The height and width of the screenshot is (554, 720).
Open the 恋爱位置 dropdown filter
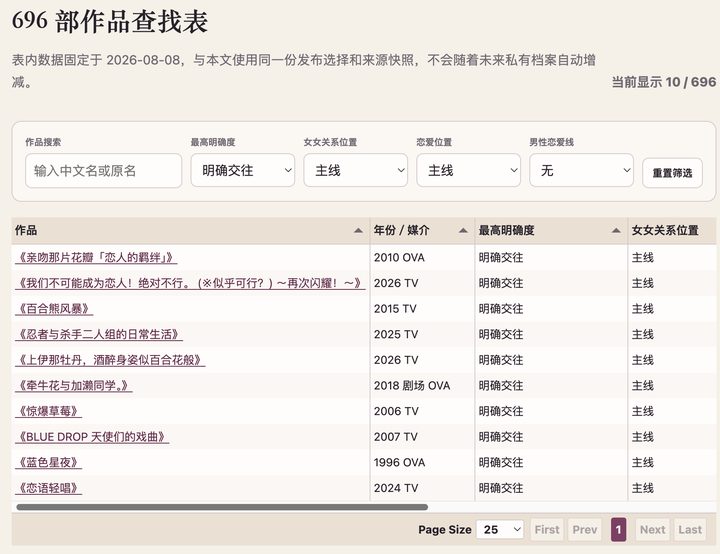click(x=468, y=170)
